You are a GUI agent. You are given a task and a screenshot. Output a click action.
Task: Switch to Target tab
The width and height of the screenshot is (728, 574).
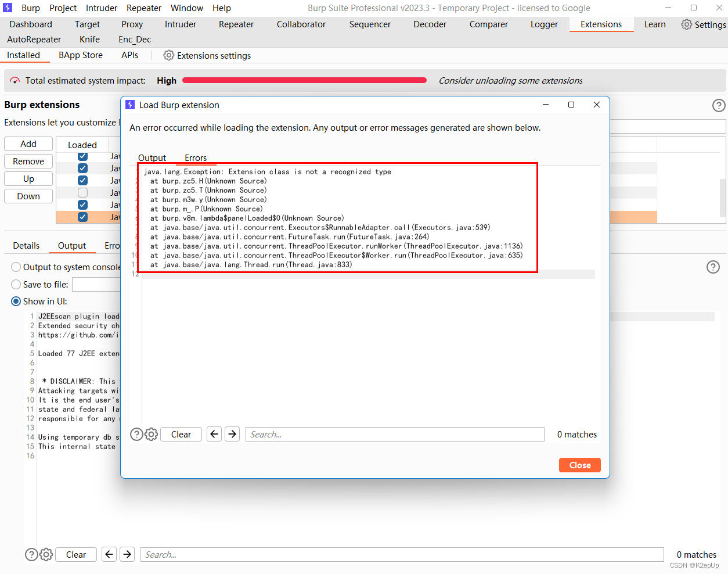(x=87, y=24)
